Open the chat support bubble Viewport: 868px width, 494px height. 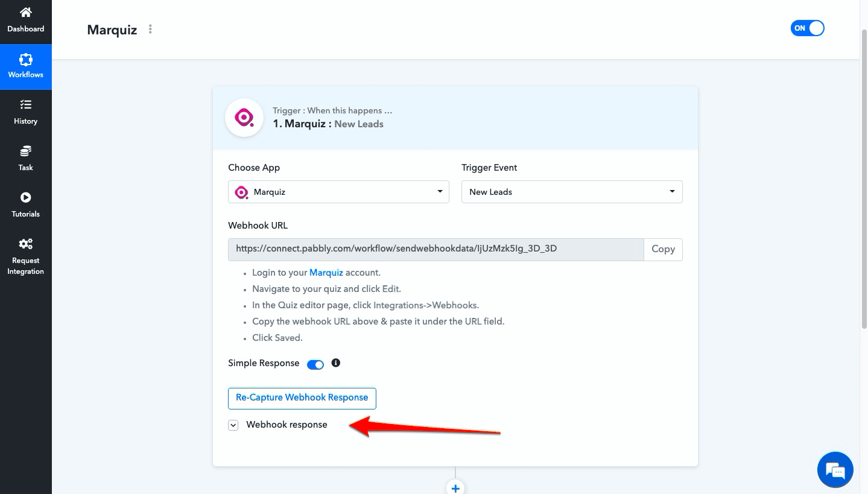point(835,469)
